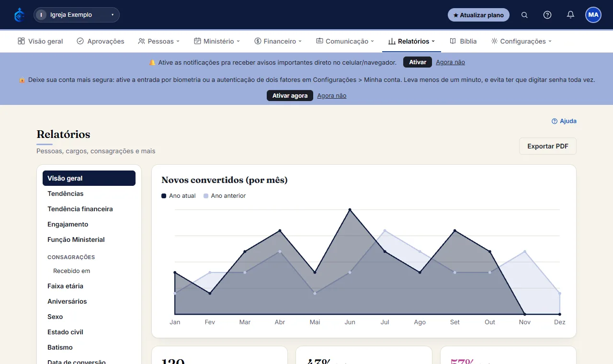Open the notifications bell icon
The height and width of the screenshot is (364, 613).
pyautogui.click(x=570, y=15)
